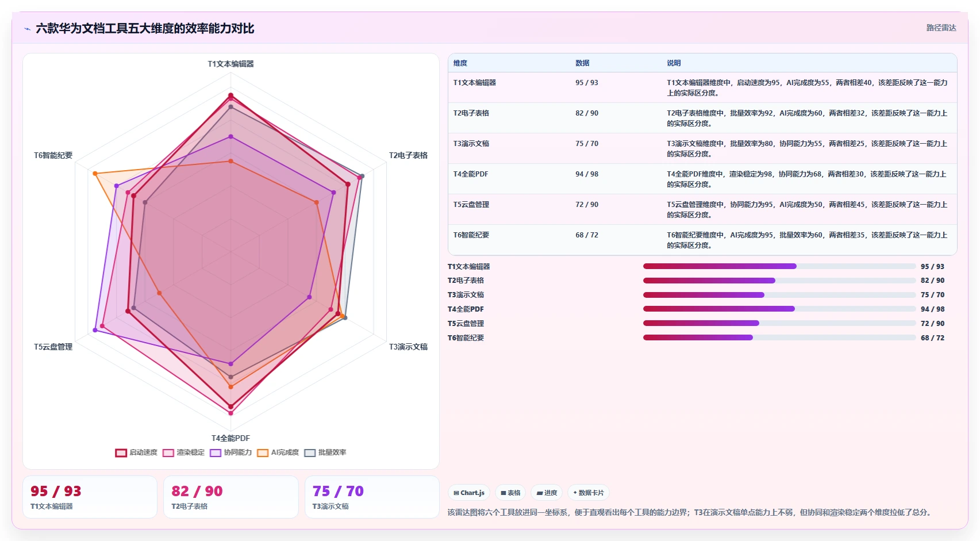Click the 路径雷达 label in the header
The image size is (980, 541).
coord(941,28)
